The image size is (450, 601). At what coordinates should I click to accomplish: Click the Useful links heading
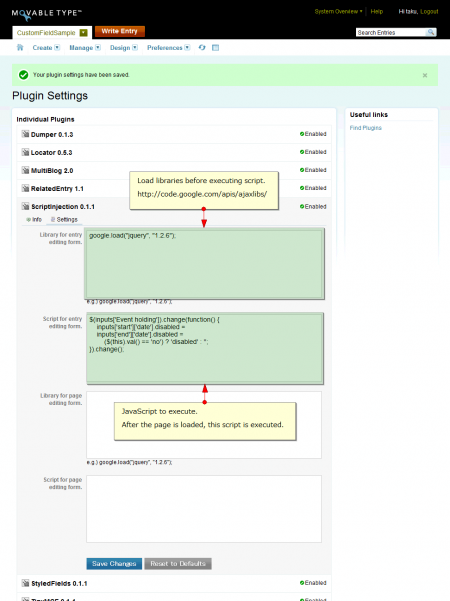[x=369, y=115]
